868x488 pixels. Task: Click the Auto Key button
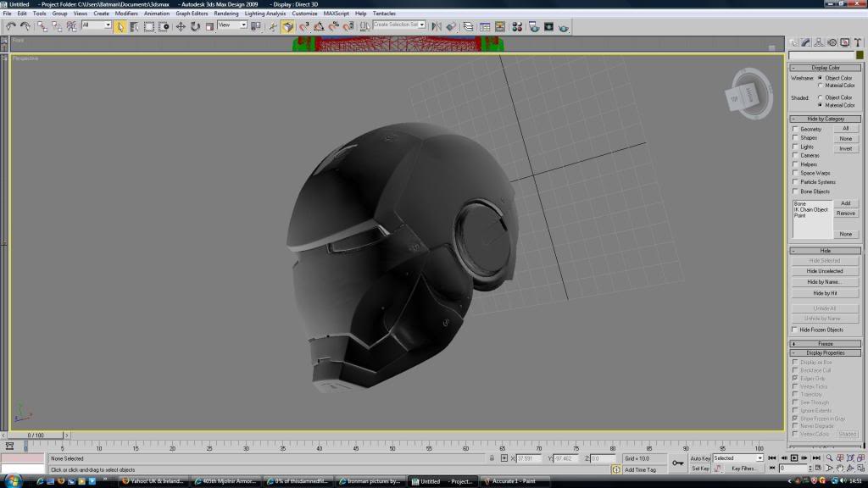coord(700,458)
